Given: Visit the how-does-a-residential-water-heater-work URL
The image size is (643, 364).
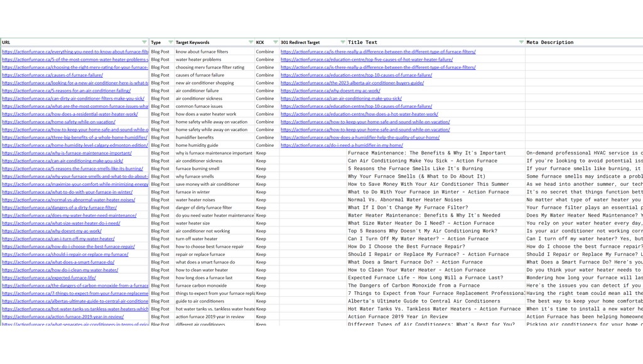Looking at the screenshot, I should [70, 114].
